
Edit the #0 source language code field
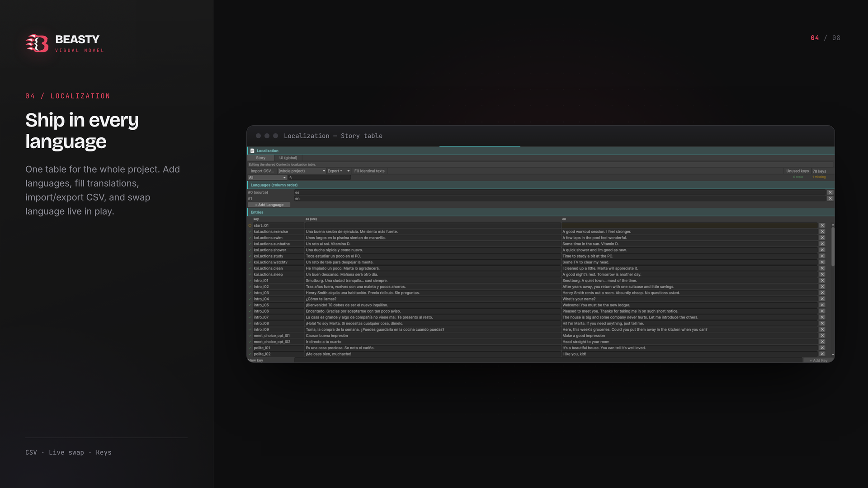pyautogui.click(x=560, y=192)
